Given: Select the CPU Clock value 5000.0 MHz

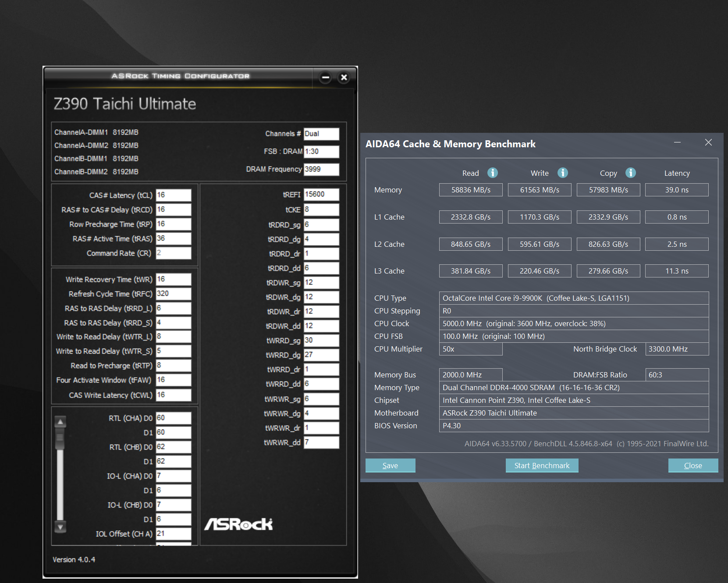Looking at the screenshot, I should tap(574, 323).
